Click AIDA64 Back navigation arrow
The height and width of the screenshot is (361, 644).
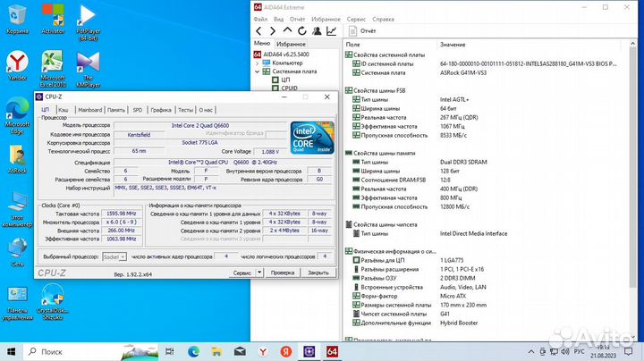click(x=258, y=30)
